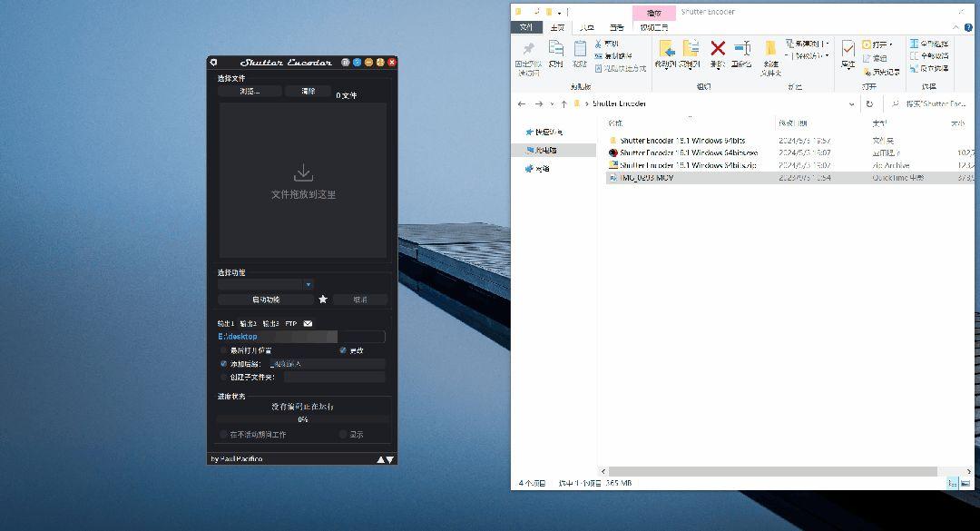
Task: Select the Video Tools tab in Explorer
Action: [653, 27]
